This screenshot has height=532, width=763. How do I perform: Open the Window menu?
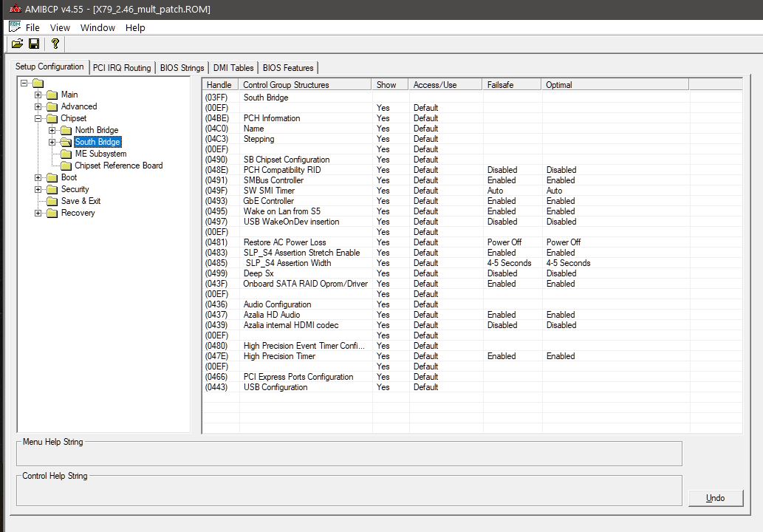tap(97, 28)
